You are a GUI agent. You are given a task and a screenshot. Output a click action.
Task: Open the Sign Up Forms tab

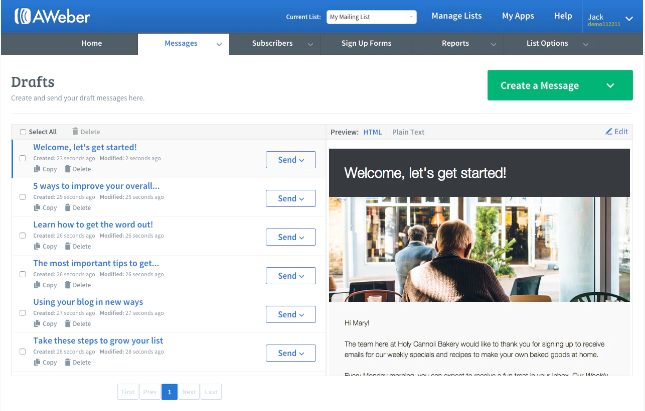point(366,44)
